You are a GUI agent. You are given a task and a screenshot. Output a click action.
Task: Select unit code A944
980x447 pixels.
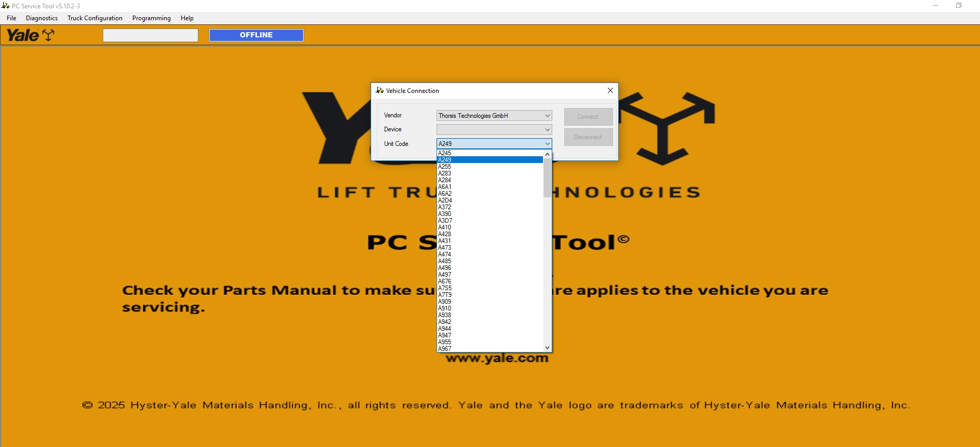[490, 329]
